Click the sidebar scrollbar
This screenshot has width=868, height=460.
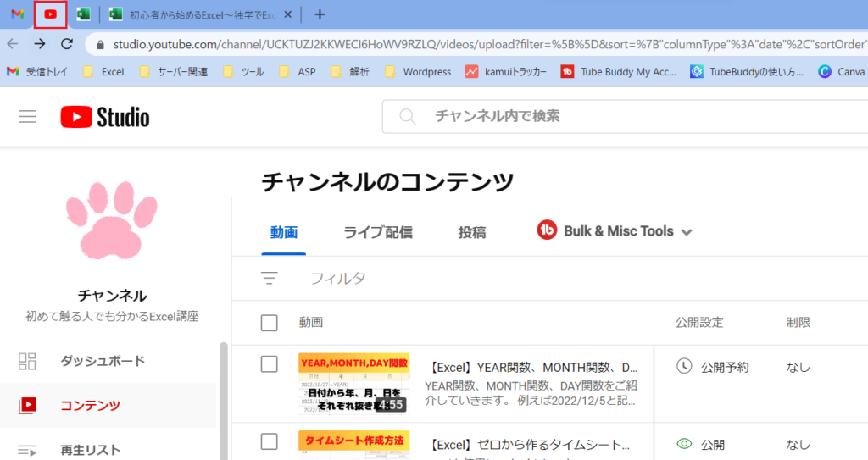pos(224,401)
